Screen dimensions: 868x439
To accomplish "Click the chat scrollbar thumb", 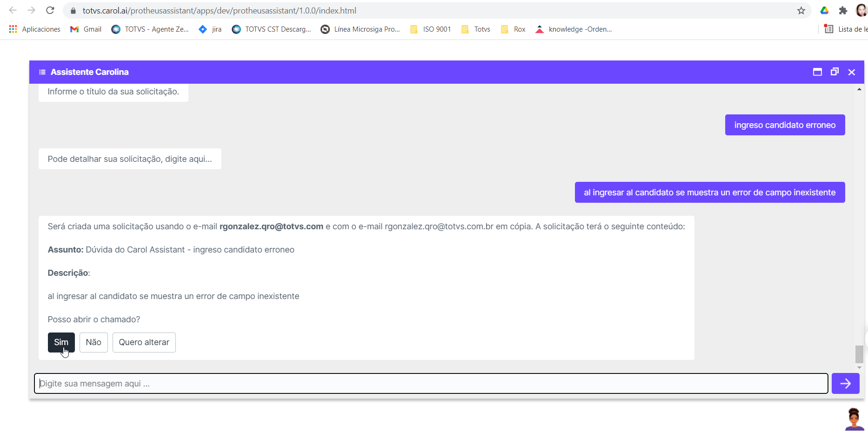I will click(x=859, y=354).
